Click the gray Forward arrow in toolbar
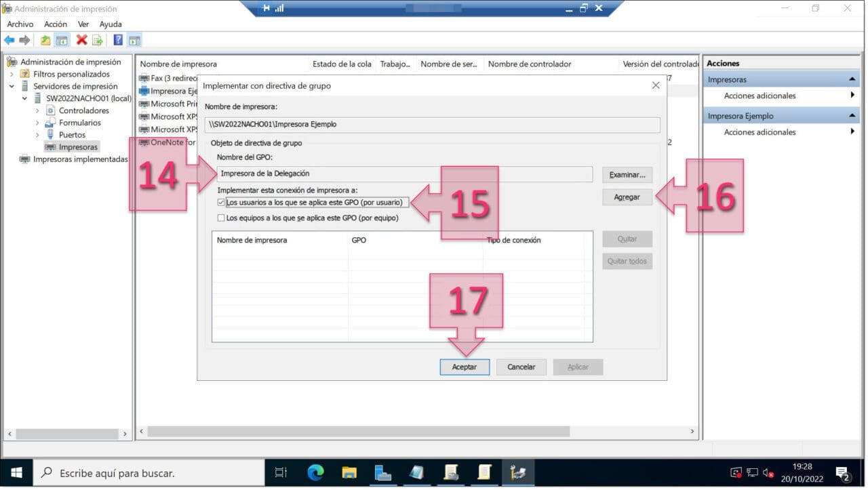The height and width of the screenshot is (490, 868). [25, 40]
